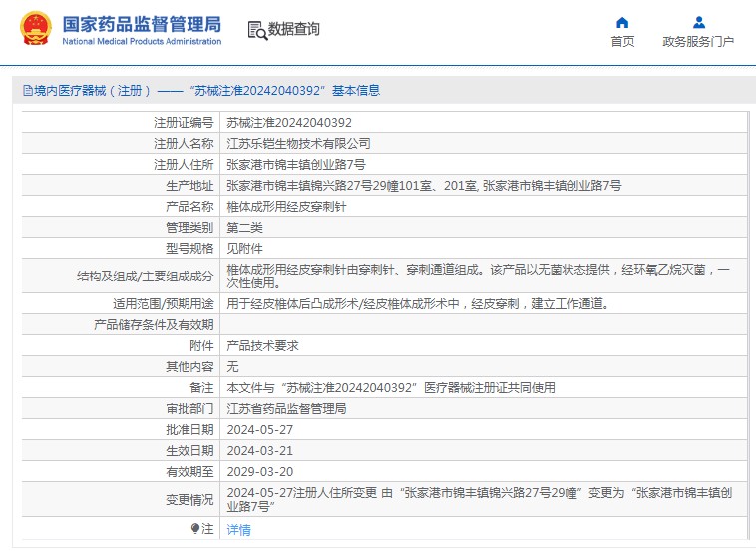Screen dimensions: 756x554
Task: Click the 首页 home icon
Action: [622, 22]
